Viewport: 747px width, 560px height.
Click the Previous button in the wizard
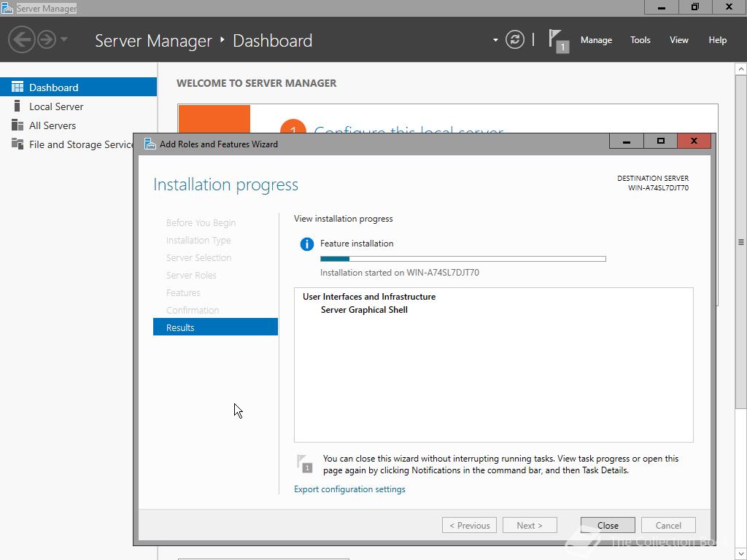[x=469, y=525]
